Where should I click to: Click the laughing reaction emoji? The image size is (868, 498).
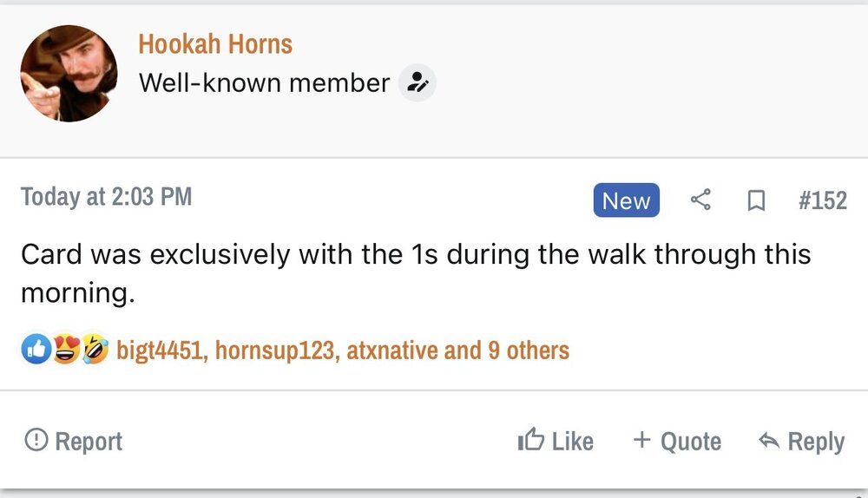[x=94, y=351]
